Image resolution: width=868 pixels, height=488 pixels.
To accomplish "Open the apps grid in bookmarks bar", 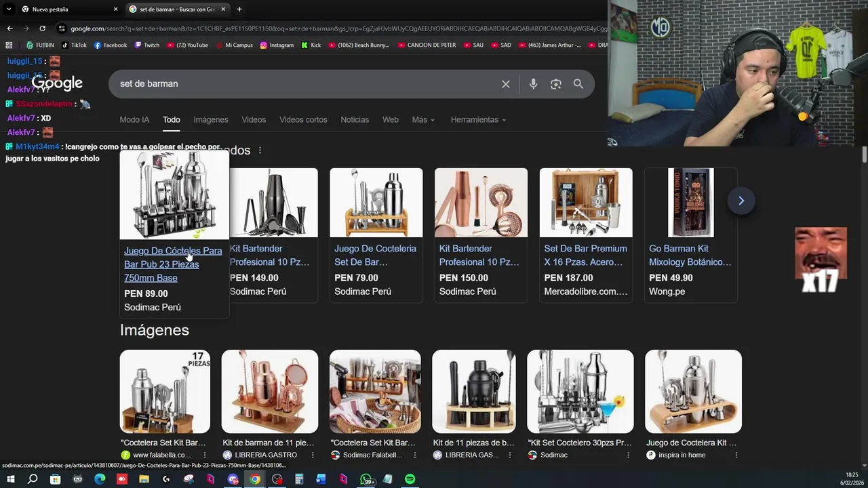I will click(9, 45).
